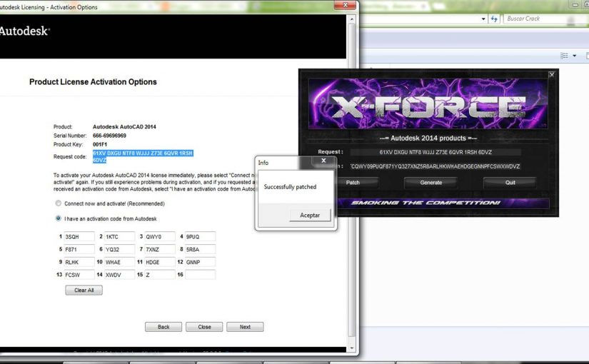
Task: Click activation field 5 containing F871
Action: click(79, 249)
